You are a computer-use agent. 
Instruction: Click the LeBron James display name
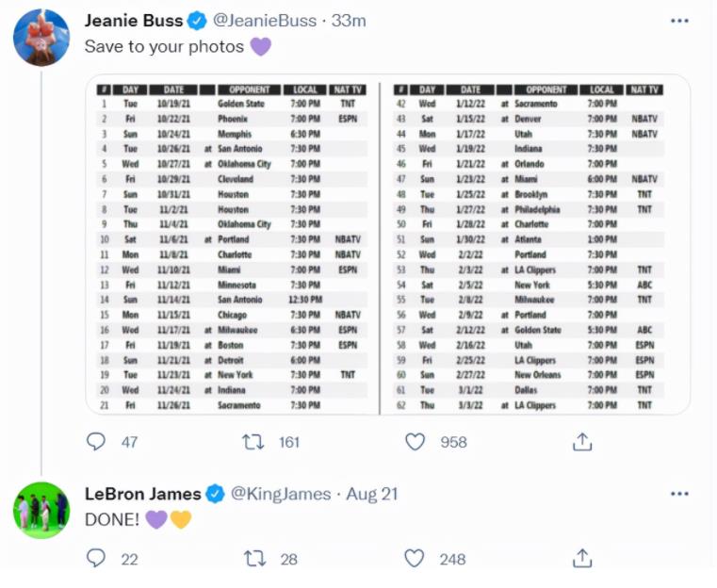pos(142,494)
